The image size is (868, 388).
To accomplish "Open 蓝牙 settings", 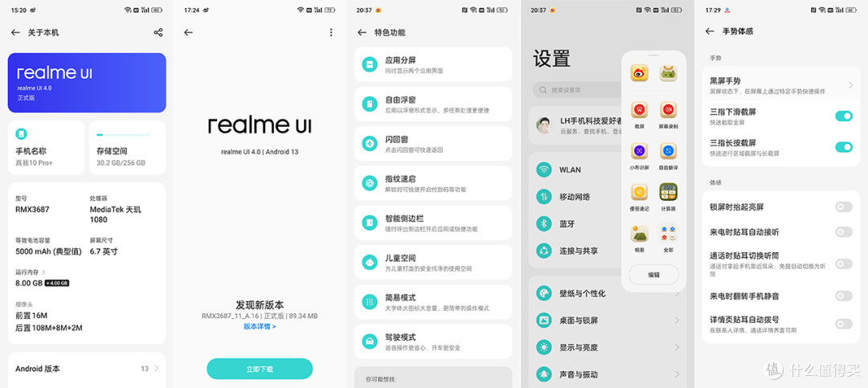I will (x=575, y=223).
